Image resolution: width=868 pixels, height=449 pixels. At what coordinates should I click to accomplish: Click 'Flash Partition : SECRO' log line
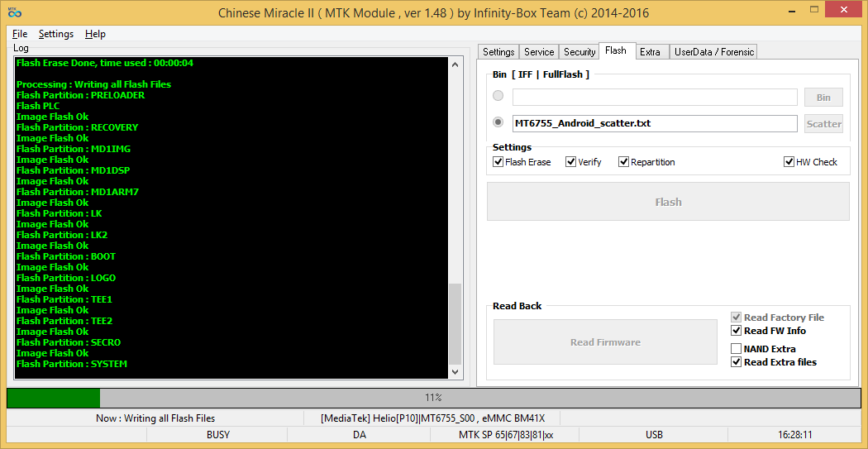tap(68, 342)
